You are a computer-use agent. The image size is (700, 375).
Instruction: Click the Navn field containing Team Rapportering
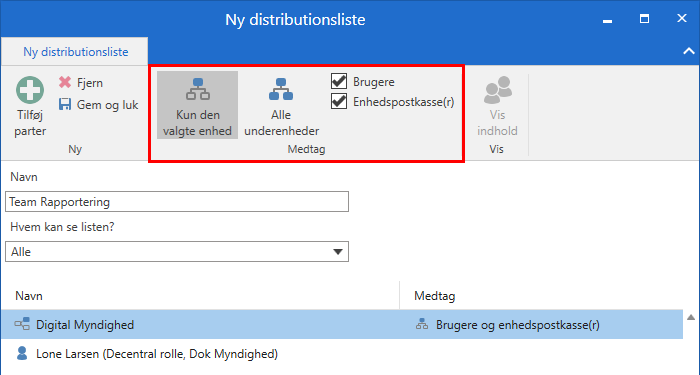[177, 202]
